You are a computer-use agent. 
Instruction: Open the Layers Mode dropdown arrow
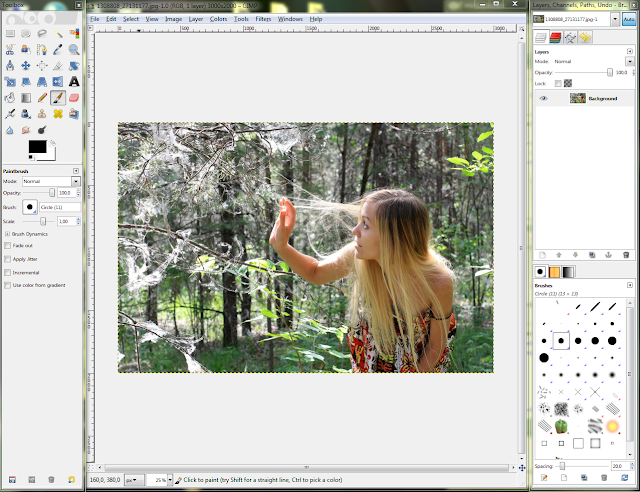point(630,61)
